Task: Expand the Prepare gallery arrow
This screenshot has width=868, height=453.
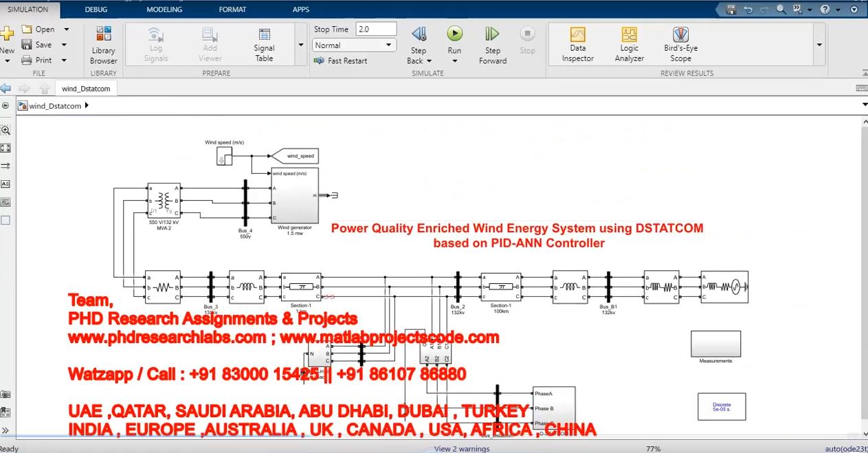Action: (300, 45)
